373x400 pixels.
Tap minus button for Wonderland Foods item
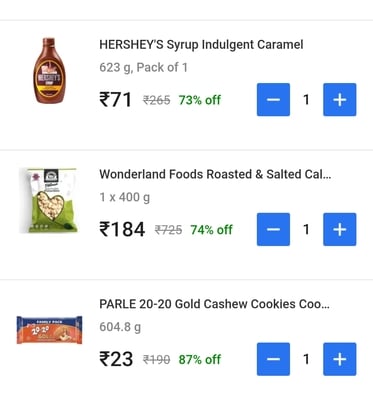click(273, 229)
